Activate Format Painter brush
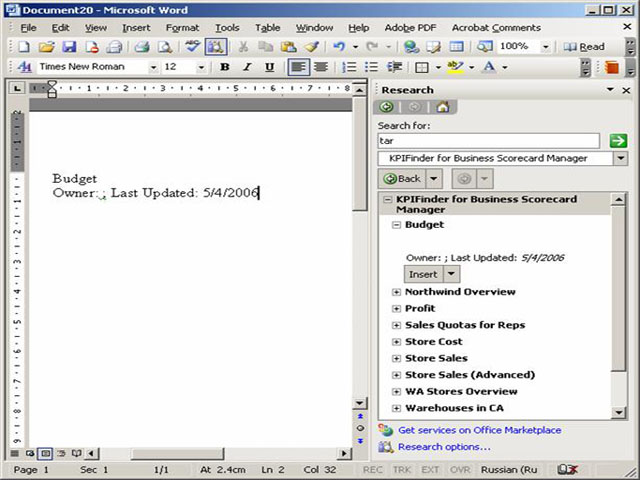 pyautogui.click(x=312, y=47)
